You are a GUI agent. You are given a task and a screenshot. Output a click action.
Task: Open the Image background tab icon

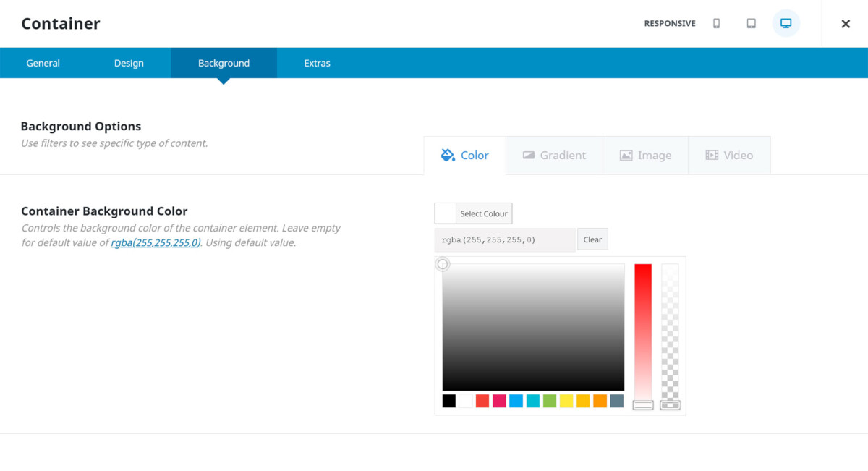coord(626,154)
